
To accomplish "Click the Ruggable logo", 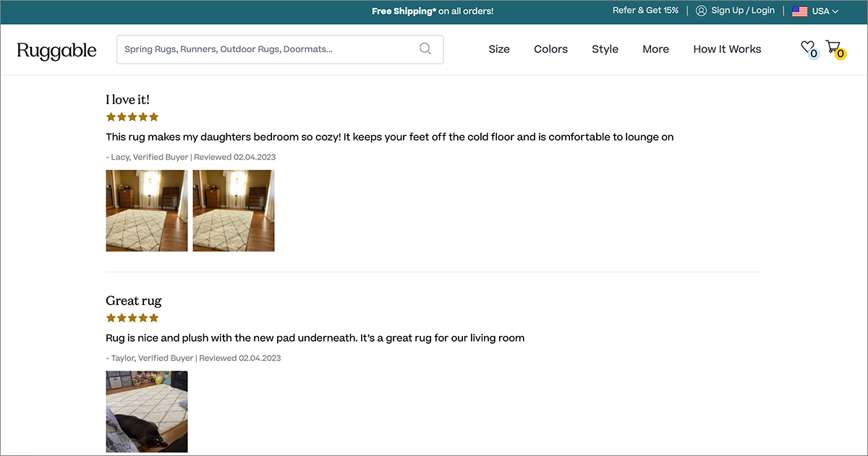I will pos(56,50).
